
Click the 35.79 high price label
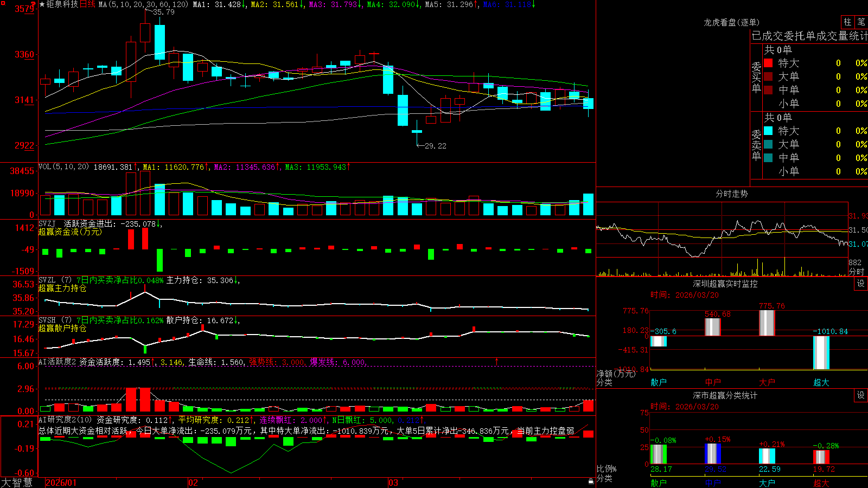coord(163,12)
